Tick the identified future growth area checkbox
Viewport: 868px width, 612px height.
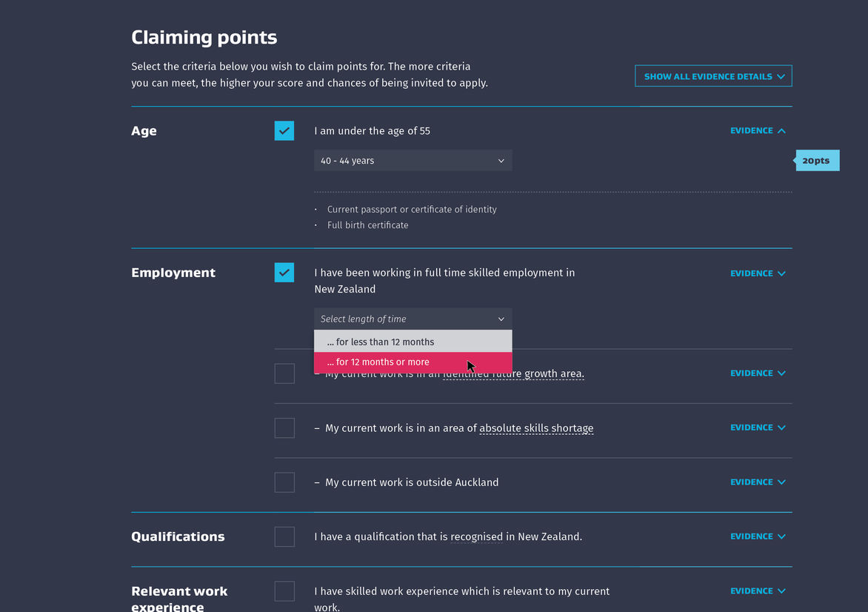(284, 373)
